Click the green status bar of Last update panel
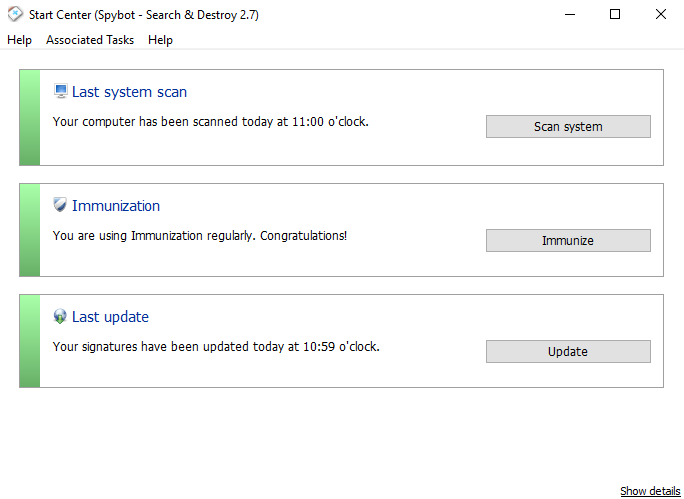Image resolution: width=684 pixels, height=499 pixels. coord(30,341)
